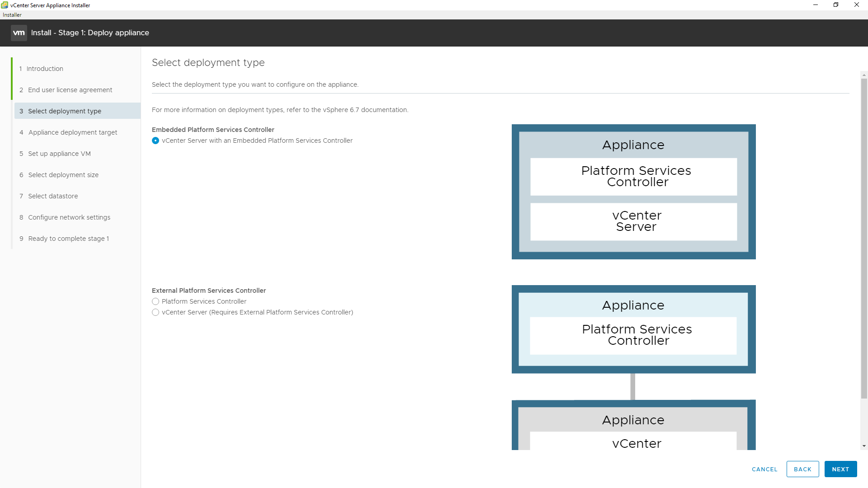Click scrollbar down arrow
868x488 pixels.
[x=864, y=446]
